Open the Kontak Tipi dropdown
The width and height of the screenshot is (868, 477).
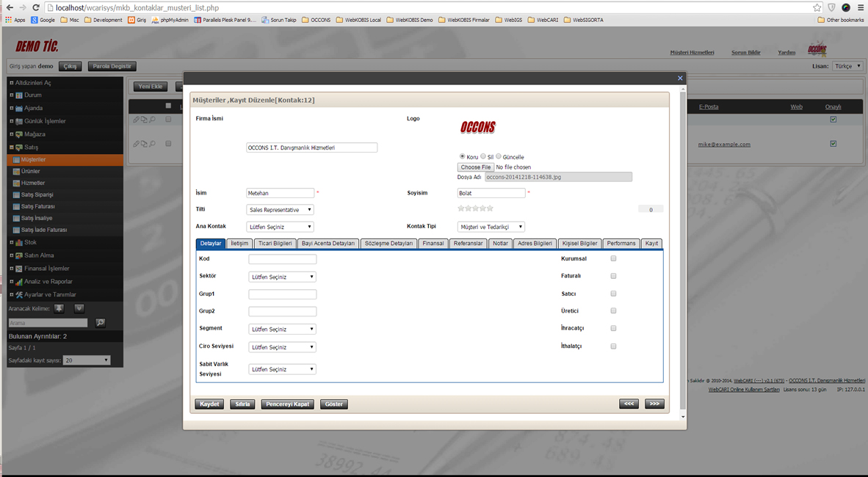(491, 227)
